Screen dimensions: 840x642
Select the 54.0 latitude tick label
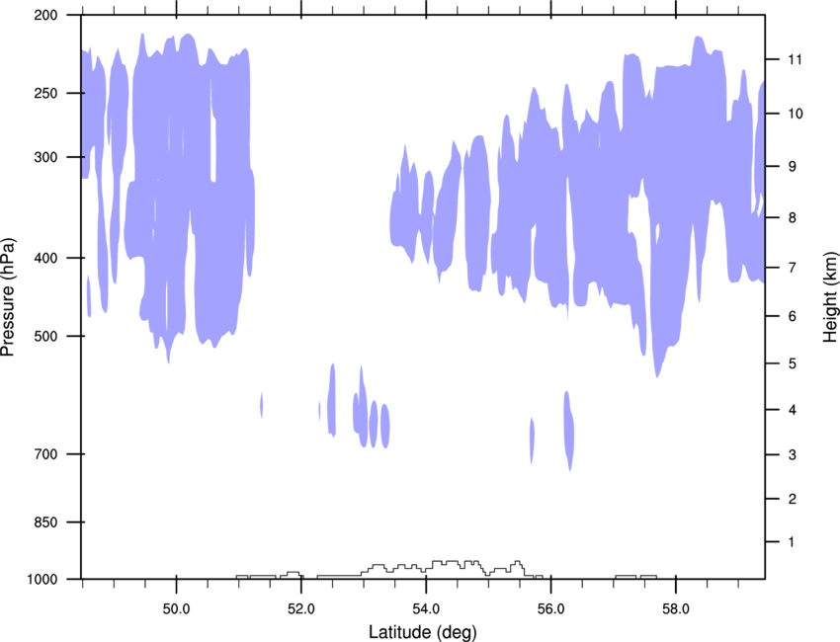[x=425, y=607]
